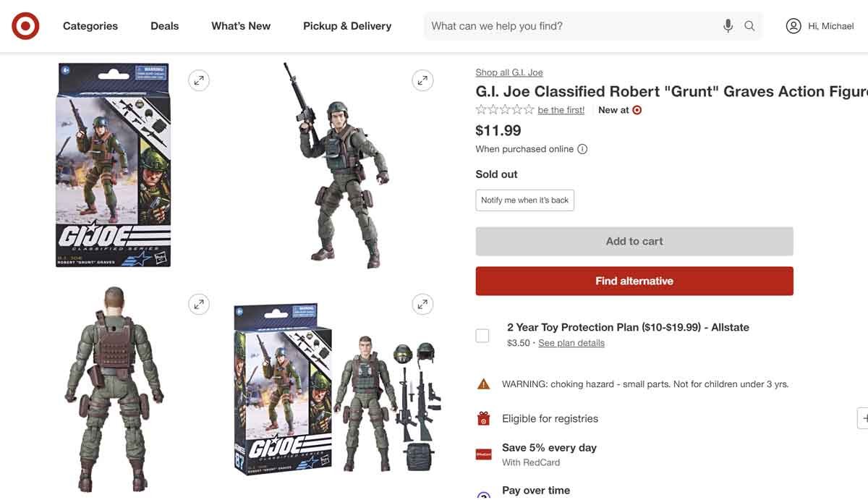Open the Categories menu
The width and height of the screenshot is (868, 500).
point(90,24)
